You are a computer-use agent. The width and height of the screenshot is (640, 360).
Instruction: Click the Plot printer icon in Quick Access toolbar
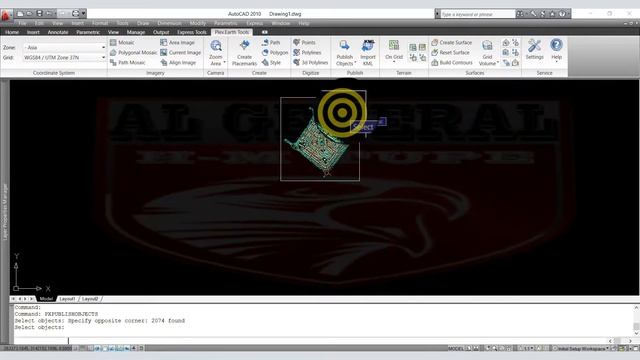click(x=75, y=13)
